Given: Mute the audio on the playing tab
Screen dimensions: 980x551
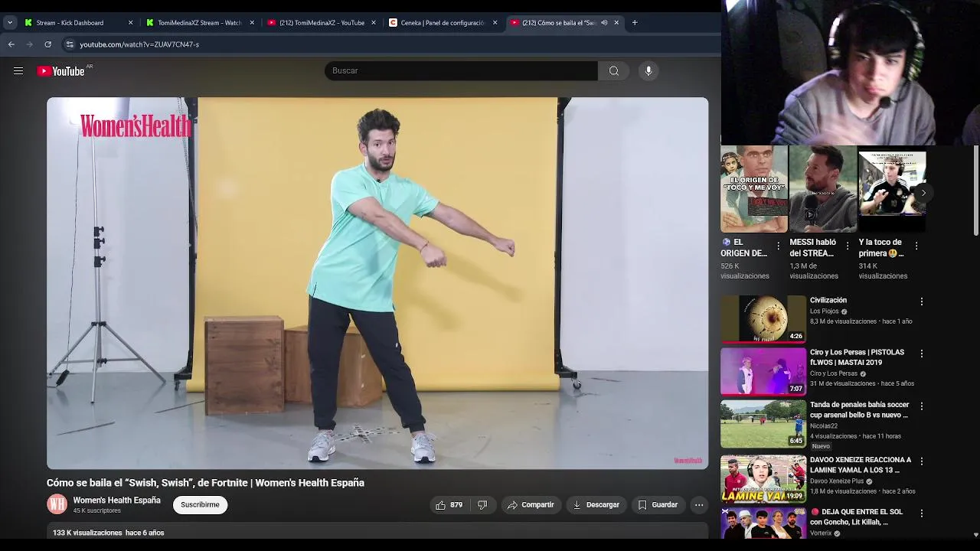Looking at the screenshot, I should pos(604,23).
